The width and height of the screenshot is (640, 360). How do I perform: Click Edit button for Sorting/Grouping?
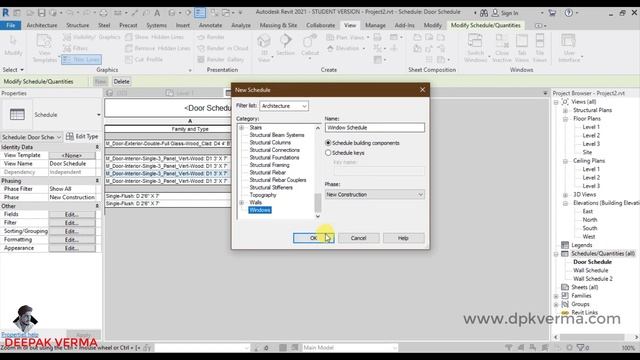coord(72,231)
